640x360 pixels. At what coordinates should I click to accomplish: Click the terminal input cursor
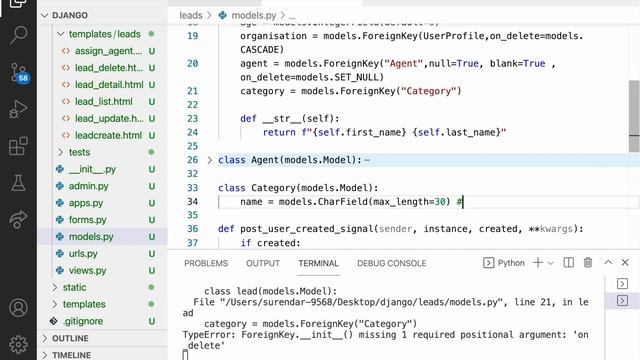(x=185, y=355)
